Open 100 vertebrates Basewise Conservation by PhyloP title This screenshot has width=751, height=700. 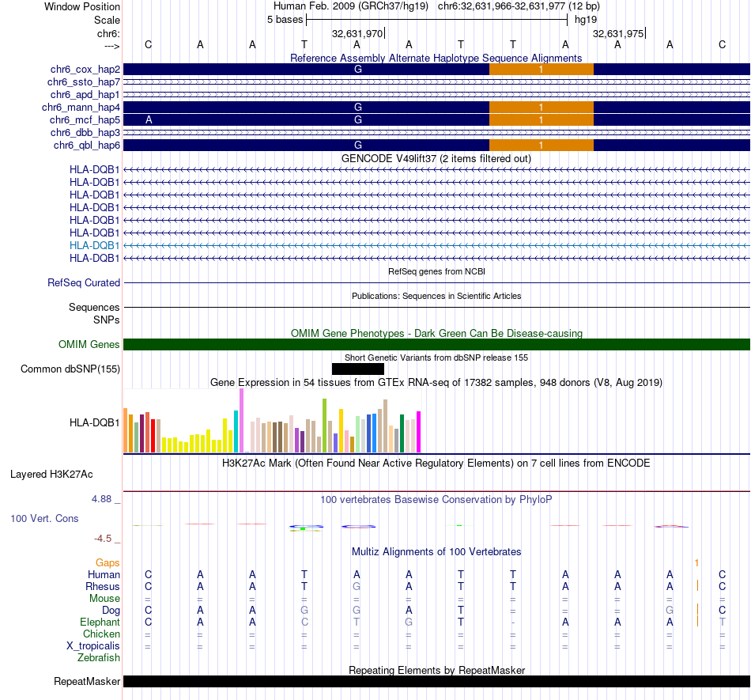(x=436, y=500)
